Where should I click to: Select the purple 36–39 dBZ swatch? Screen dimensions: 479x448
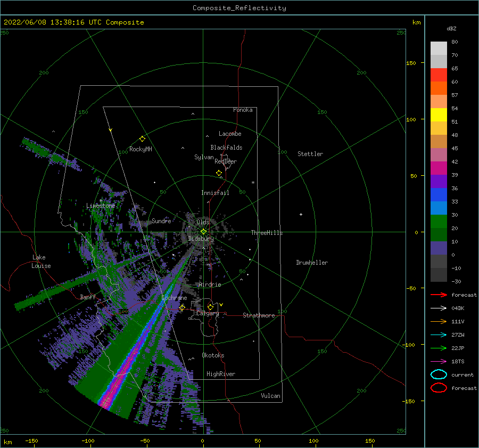coord(439,182)
